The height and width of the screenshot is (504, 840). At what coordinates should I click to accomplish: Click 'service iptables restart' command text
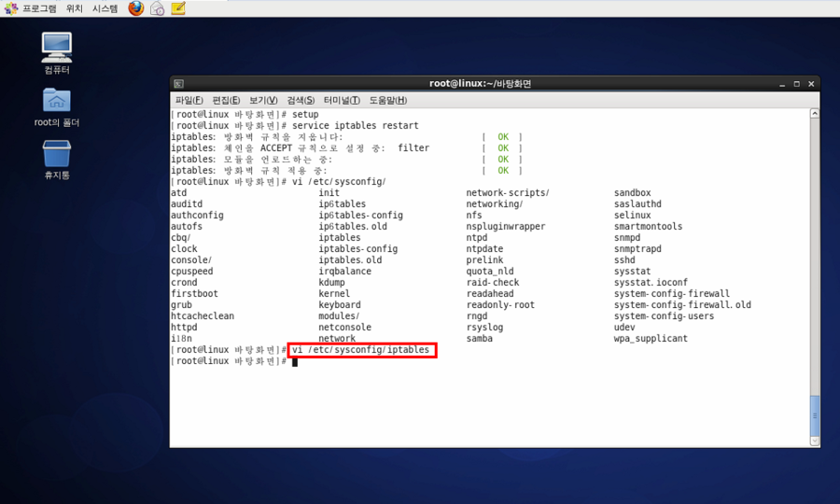[x=356, y=125]
